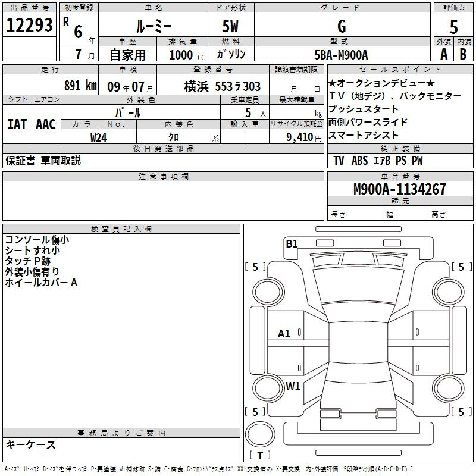Click the color number W24

point(98,137)
